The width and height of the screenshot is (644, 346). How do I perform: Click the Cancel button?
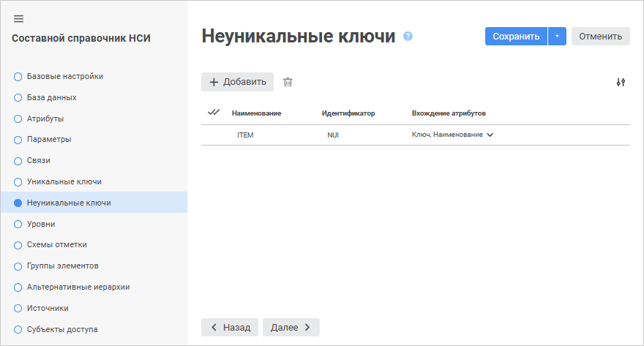[x=600, y=36]
